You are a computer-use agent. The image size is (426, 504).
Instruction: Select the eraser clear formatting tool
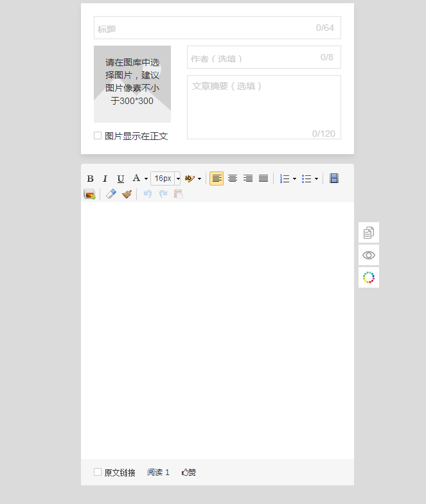pos(111,194)
